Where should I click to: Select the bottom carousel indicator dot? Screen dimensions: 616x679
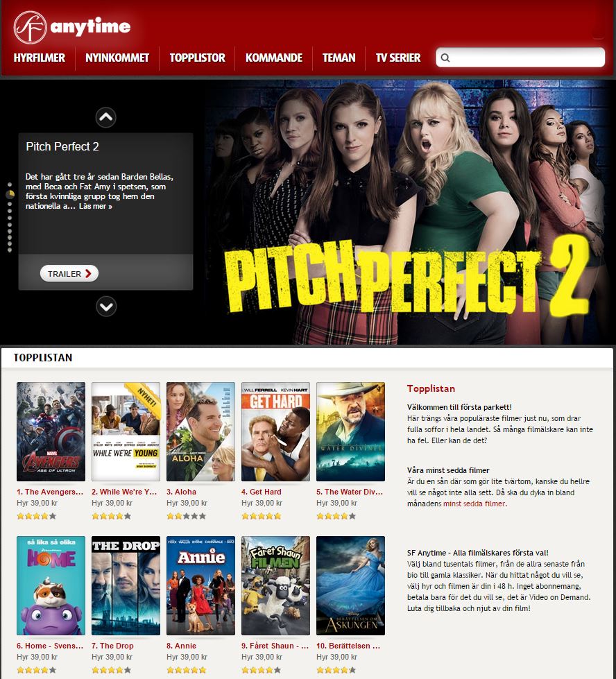pyautogui.click(x=10, y=250)
